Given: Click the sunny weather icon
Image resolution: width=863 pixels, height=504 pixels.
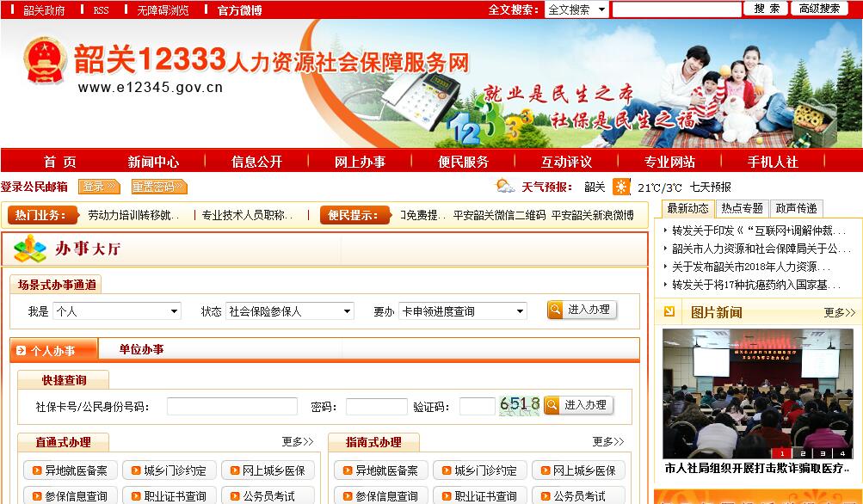Looking at the screenshot, I should tap(621, 187).
